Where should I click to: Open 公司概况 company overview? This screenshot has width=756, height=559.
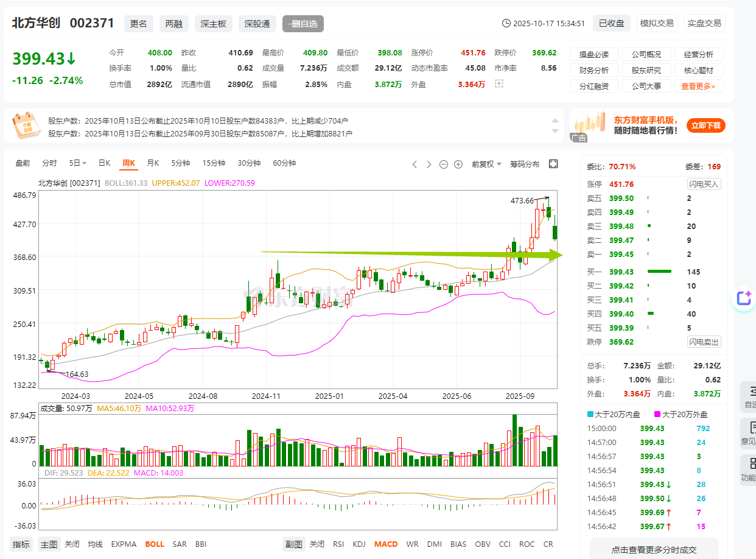pos(646,54)
